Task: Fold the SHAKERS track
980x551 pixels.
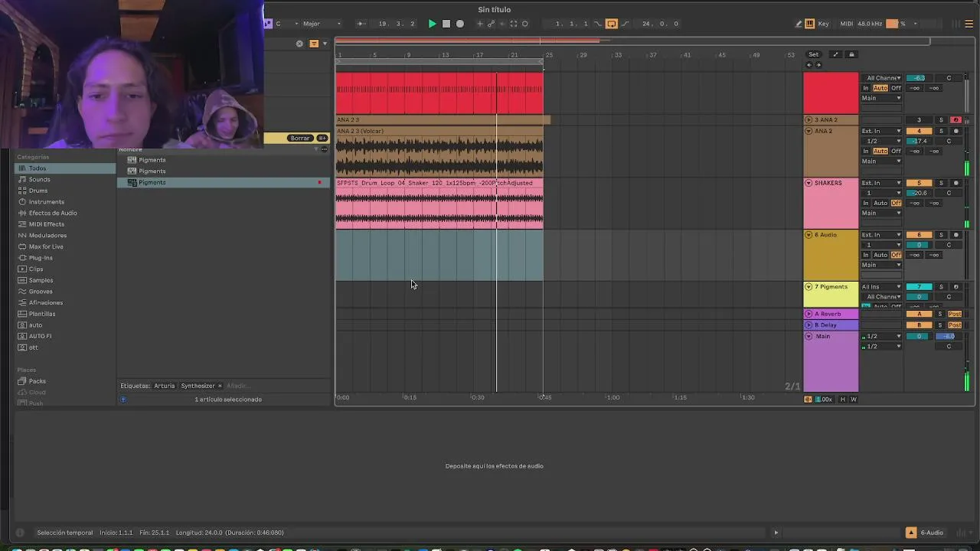Action: coord(808,183)
